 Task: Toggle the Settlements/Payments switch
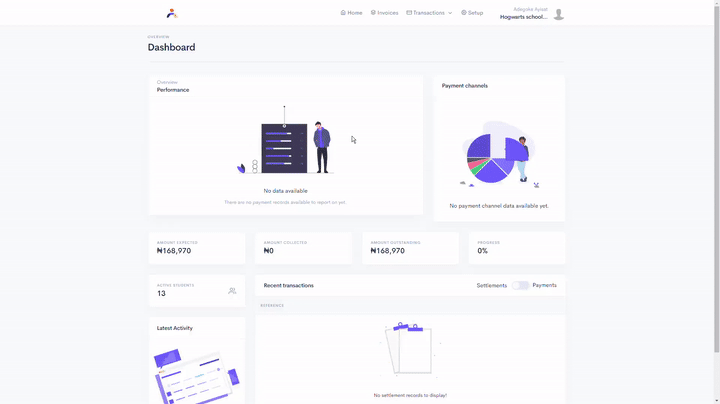520,285
